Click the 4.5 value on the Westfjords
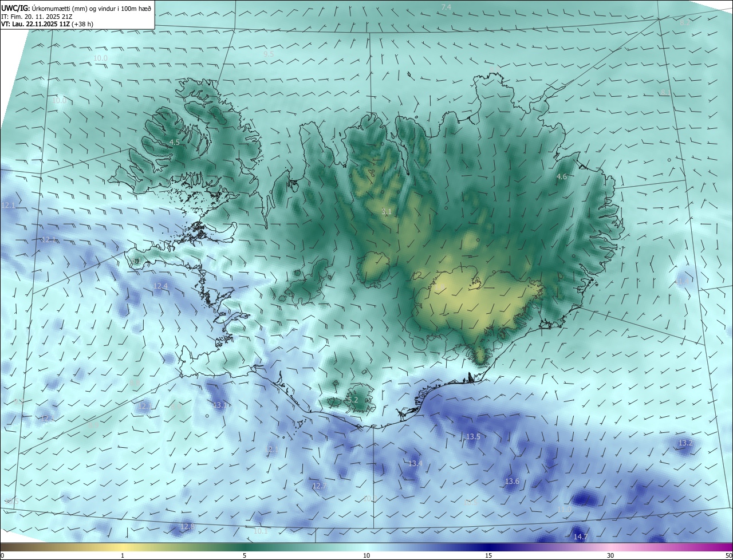Screen dimensions: 733x560 pos(175,142)
